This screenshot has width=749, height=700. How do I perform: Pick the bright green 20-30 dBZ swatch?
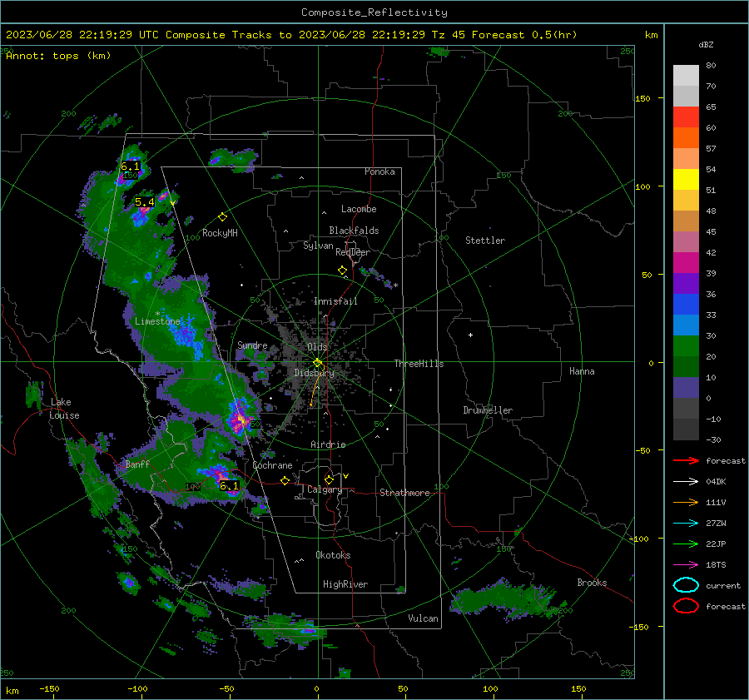[686, 346]
